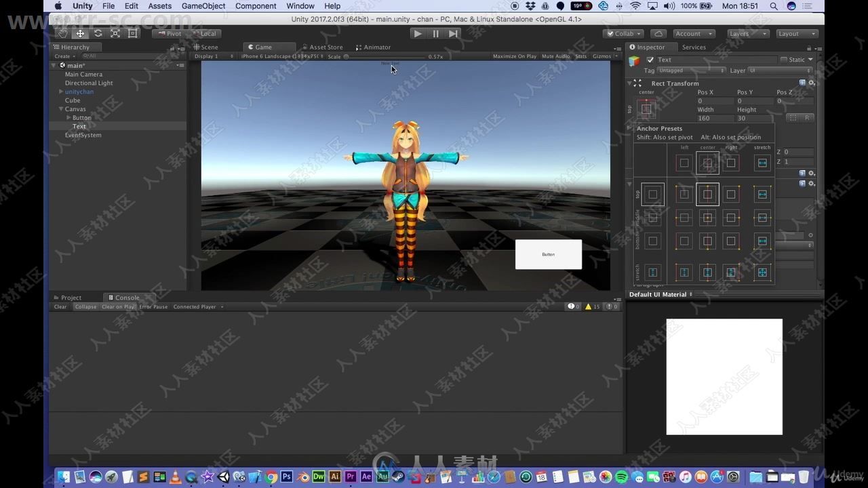Image resolution: width=868 pixels, height=488 pixels.
Task: Toggle the Text object active checkbox
Action: coord(650,60)
